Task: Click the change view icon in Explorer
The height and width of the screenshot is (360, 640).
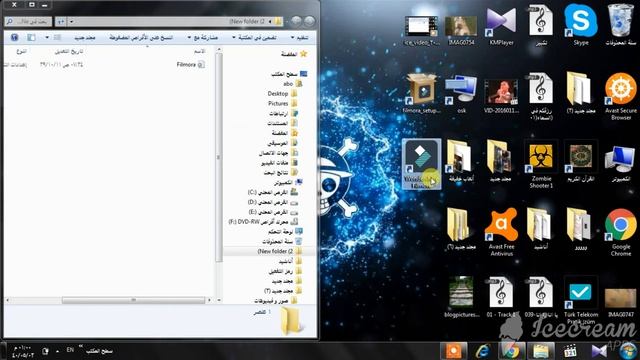Action: coord(57,38)
